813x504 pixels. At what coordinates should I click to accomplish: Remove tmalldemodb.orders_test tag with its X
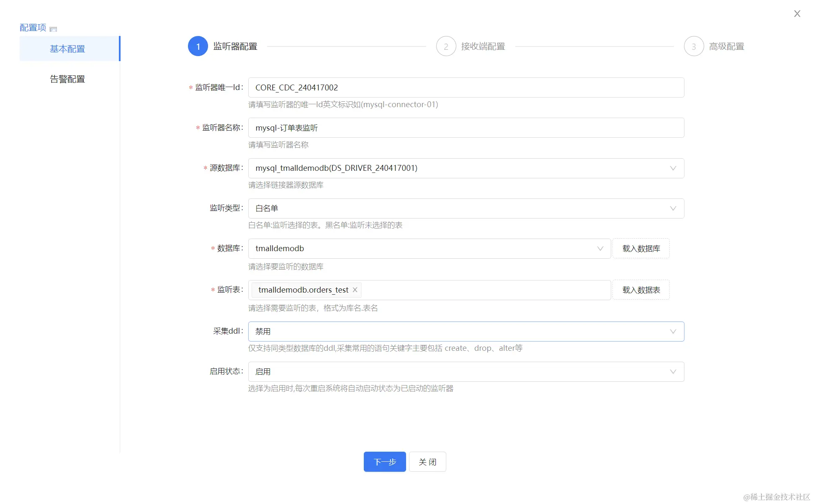355,290
